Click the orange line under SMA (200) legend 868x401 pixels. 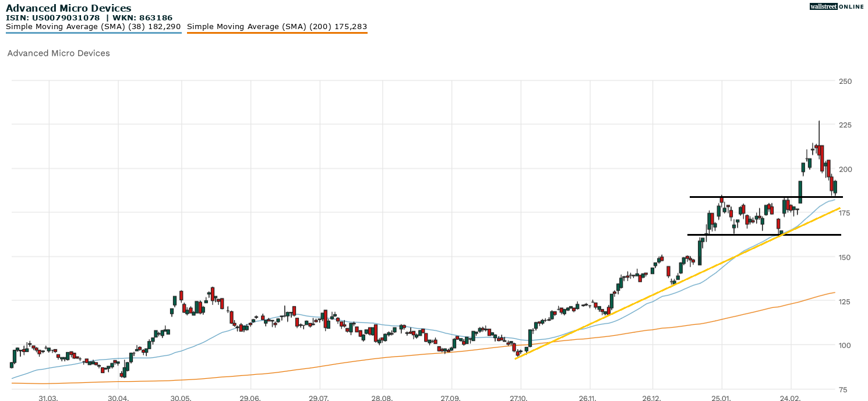277,33
